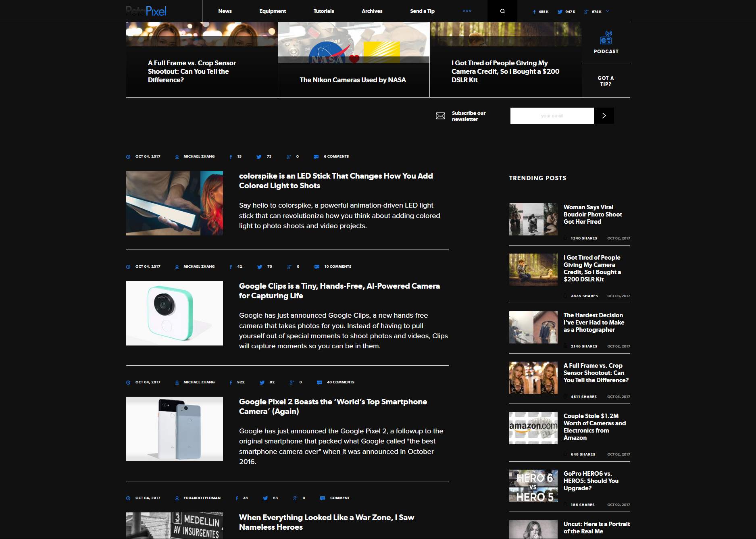Screen dimensions: 756x539
Task: Open comments icon for colorspike article
Action: [x=316, y=156]
